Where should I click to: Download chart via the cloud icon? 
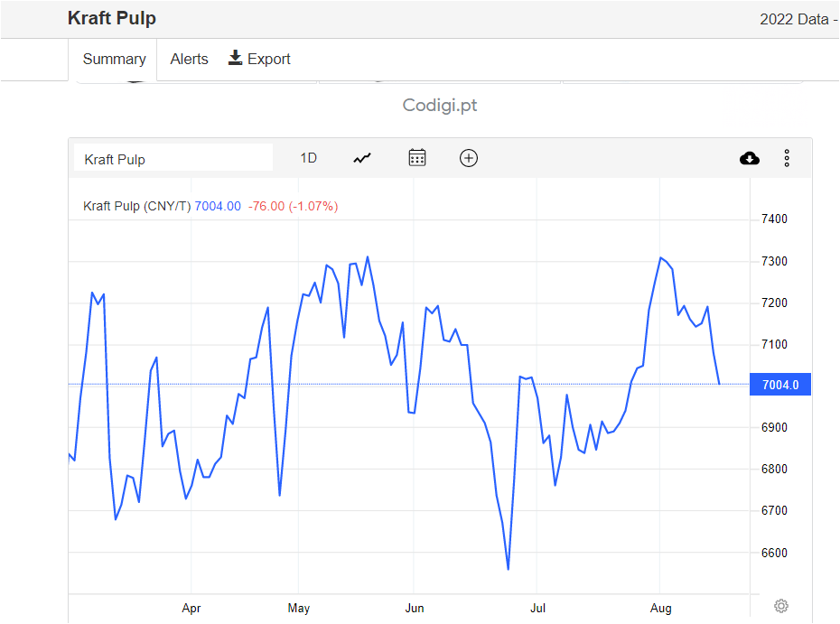[x=750, y=159]
